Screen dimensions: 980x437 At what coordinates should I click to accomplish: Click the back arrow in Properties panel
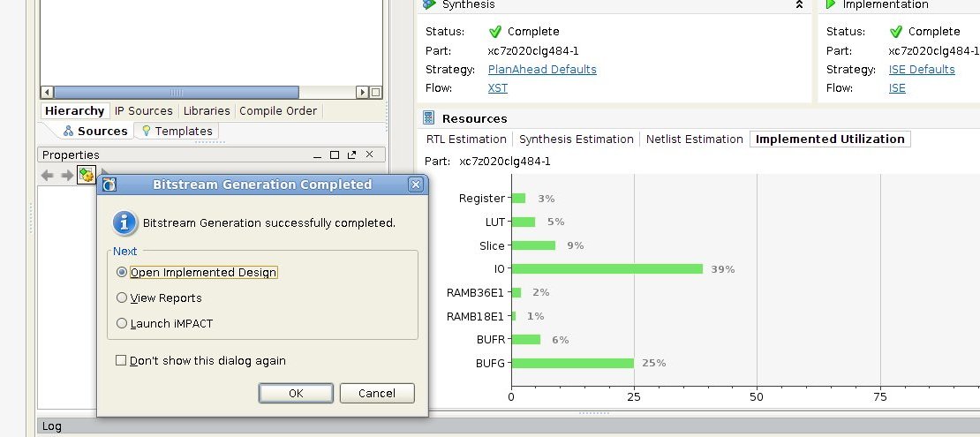(48, 175)
